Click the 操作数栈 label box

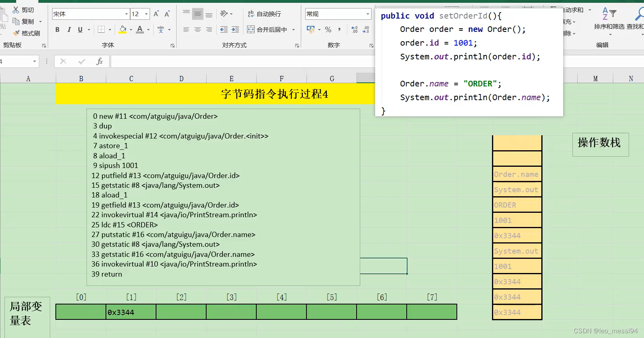pyautogui.click(x=600, y=144)
